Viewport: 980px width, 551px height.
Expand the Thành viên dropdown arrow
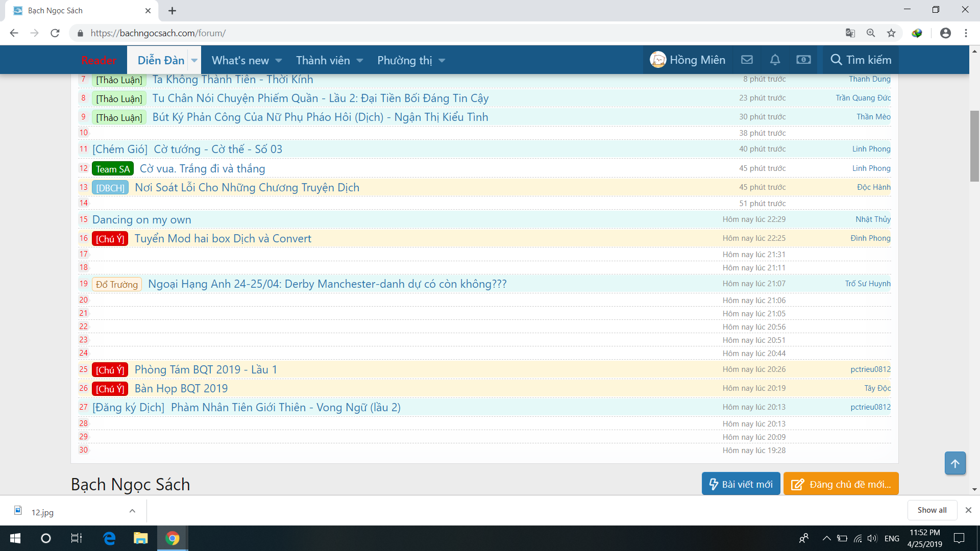coord(360,60)
